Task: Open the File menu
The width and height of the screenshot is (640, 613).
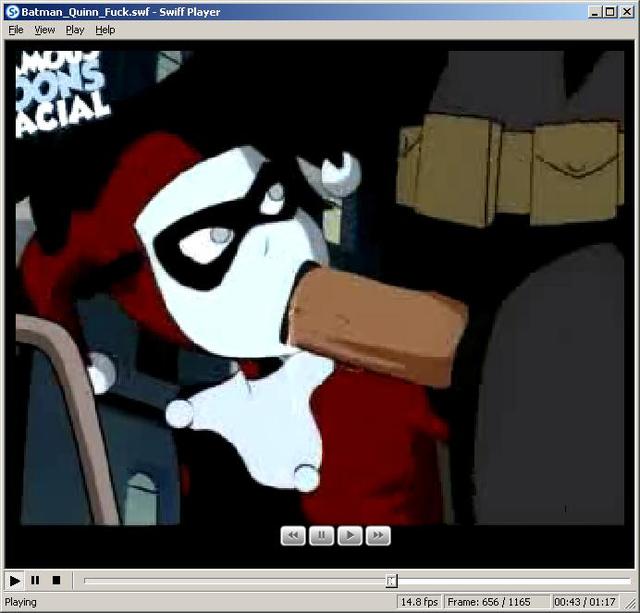Action: [x=16, y=30]
